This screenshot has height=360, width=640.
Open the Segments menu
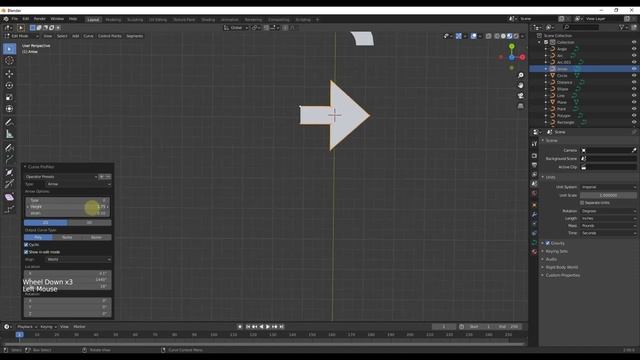(x=134, y=36)
